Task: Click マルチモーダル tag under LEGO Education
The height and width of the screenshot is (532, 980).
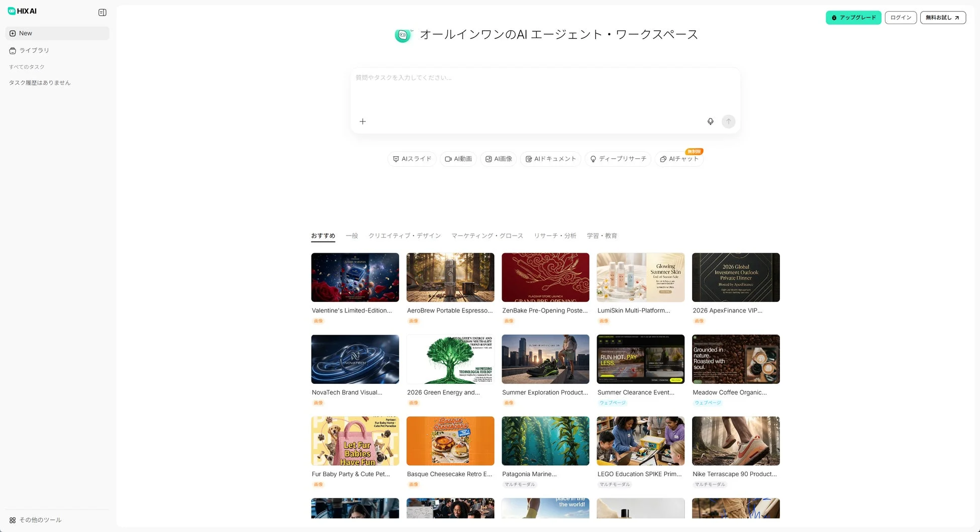Action: pos(614,485)
